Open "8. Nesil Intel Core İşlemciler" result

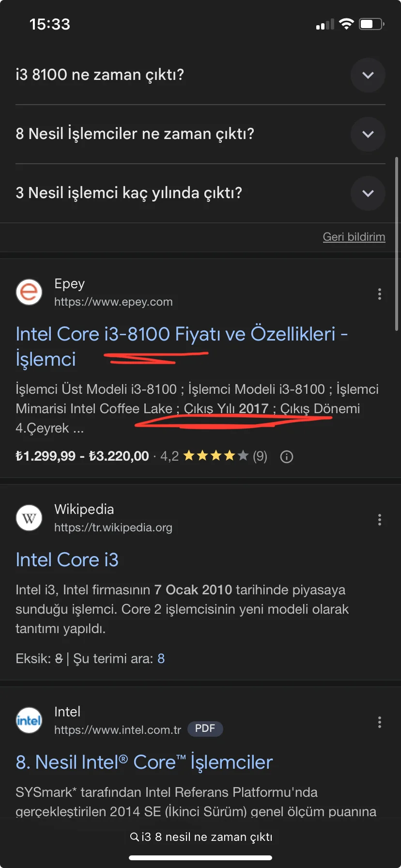click(x=144, y=762)
